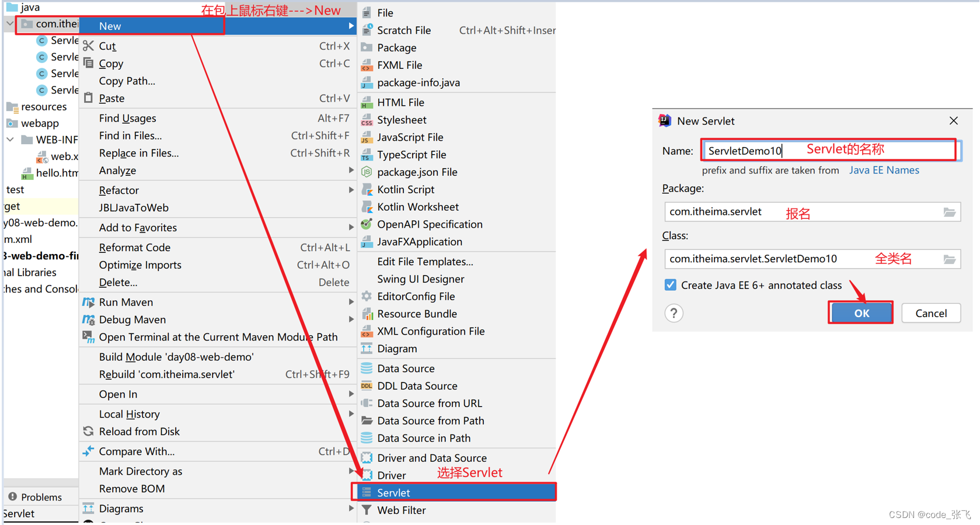Screen dimensions: 980x525
Task: Expand the Run Maven submenu arrow
Action: coord(351,302)
